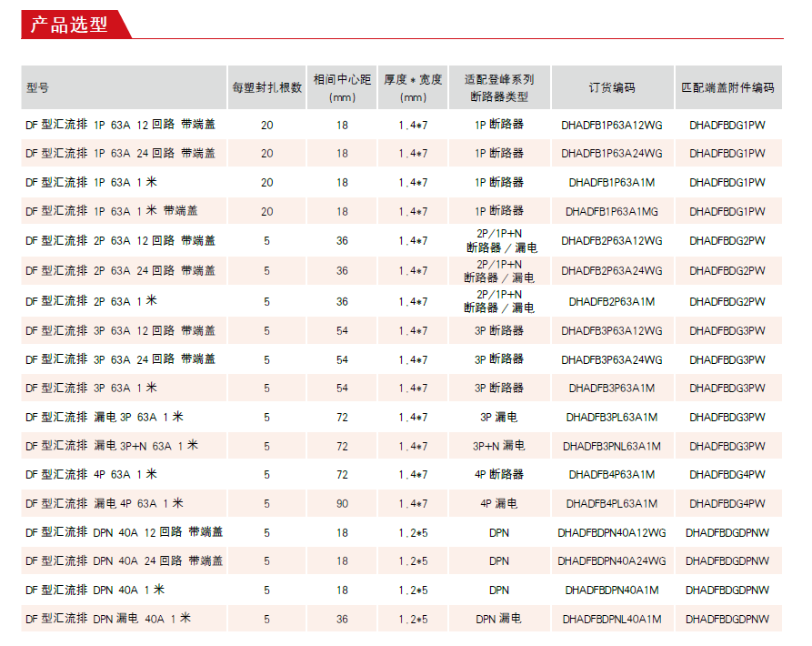
Task: Select model DF 型汇流排 漏电 4P 63A 1 米
Action: pos(105,503)
